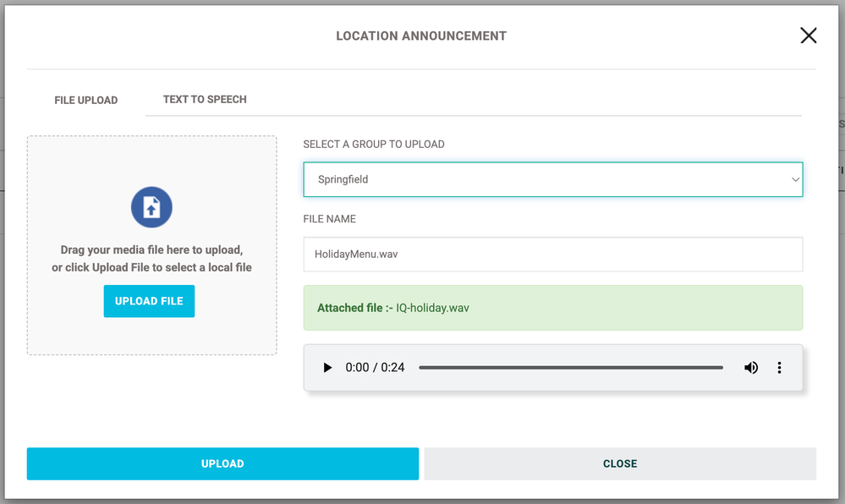Click the drag-and-drop media upload zone
Screen dimensions: 845x504
click(x=151, y=245)
